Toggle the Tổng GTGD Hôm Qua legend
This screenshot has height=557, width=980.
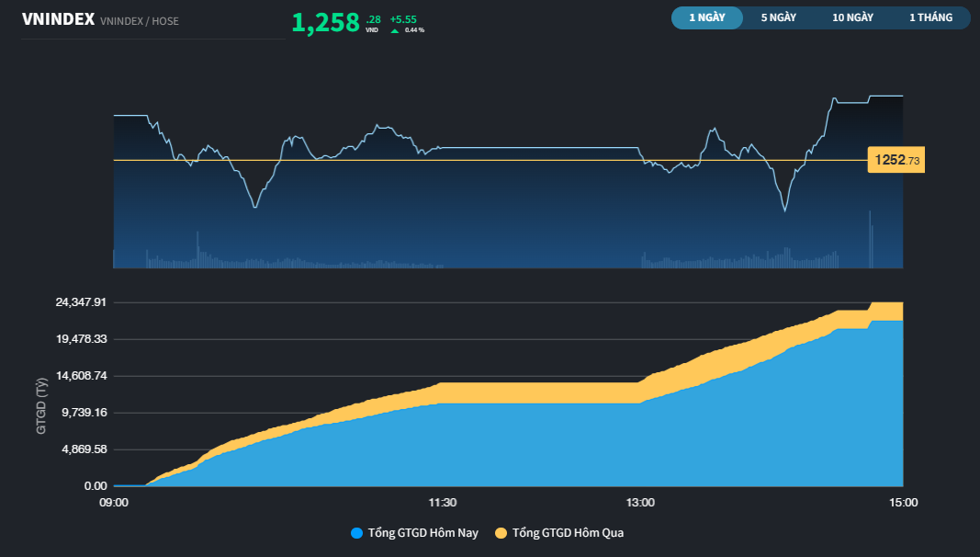559,533
